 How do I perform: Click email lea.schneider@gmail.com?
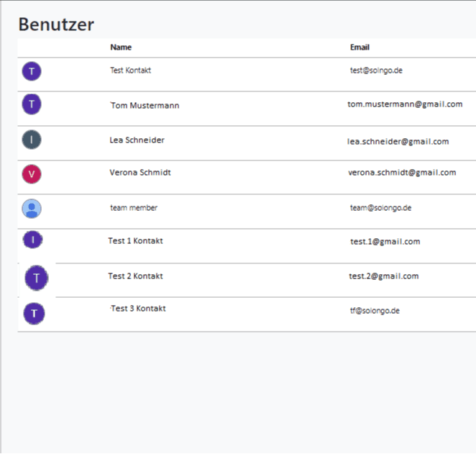398,142
